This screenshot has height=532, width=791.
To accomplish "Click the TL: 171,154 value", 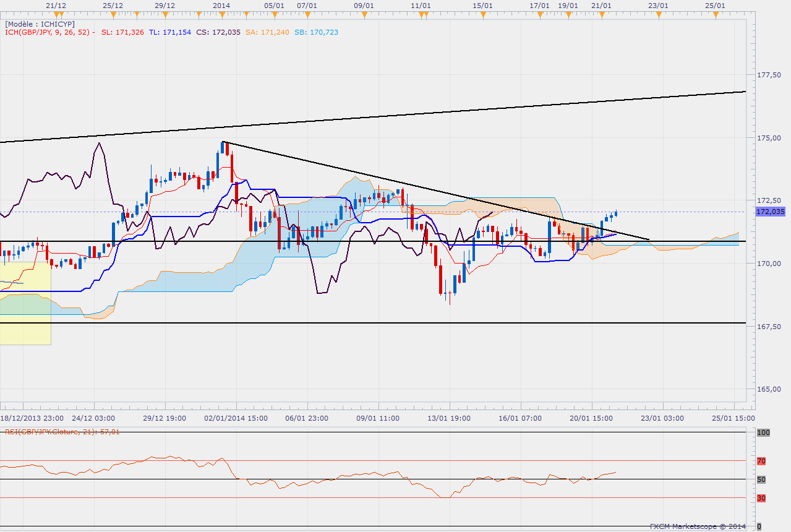I will (x=169, y=32).
